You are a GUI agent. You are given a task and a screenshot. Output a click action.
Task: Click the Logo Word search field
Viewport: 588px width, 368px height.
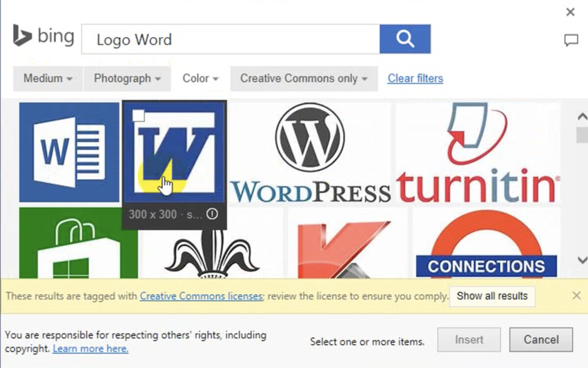pos(230,39)
